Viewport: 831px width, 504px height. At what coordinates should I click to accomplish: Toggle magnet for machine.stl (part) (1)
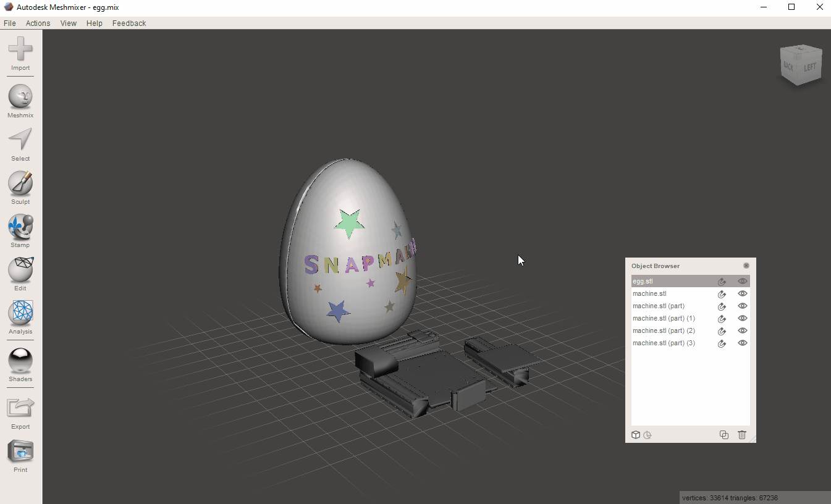[722, 319]
